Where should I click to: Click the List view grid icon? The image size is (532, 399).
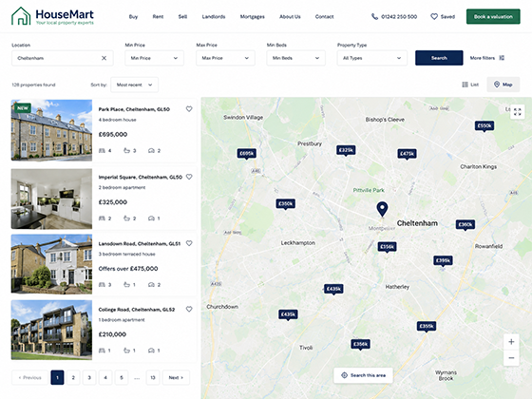click(x=465, y=85)
